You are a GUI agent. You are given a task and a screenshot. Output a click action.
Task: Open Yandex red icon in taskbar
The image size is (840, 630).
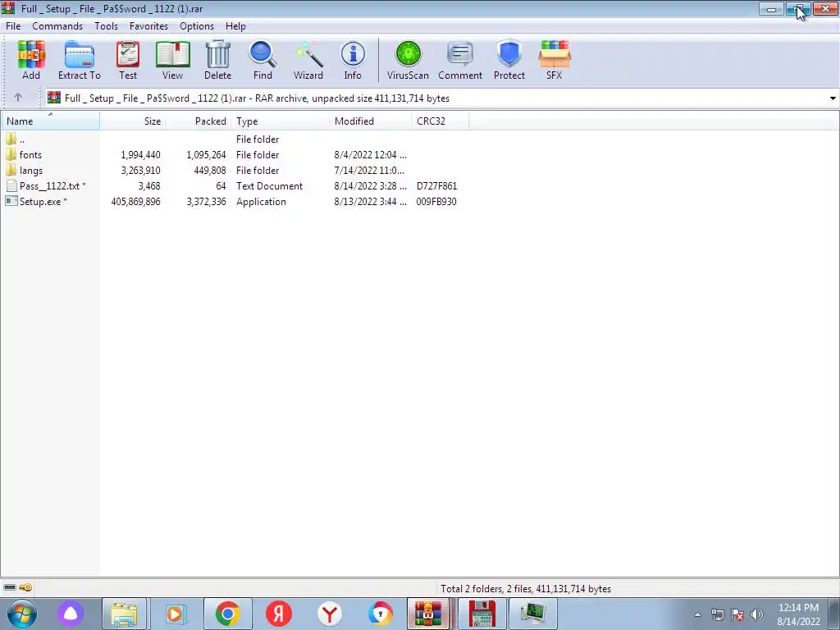[x=279, y=614]
